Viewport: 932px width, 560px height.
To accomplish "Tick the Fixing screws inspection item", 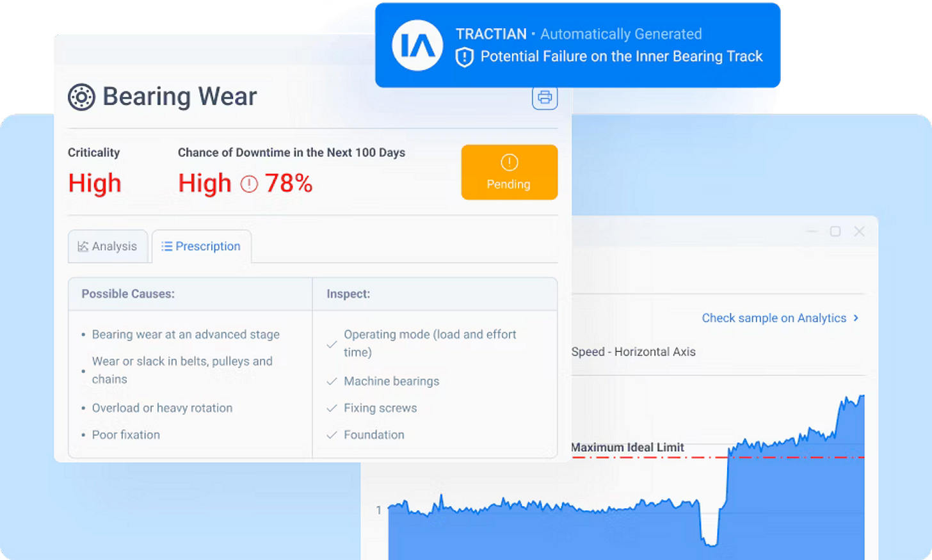I will [332, 408].
